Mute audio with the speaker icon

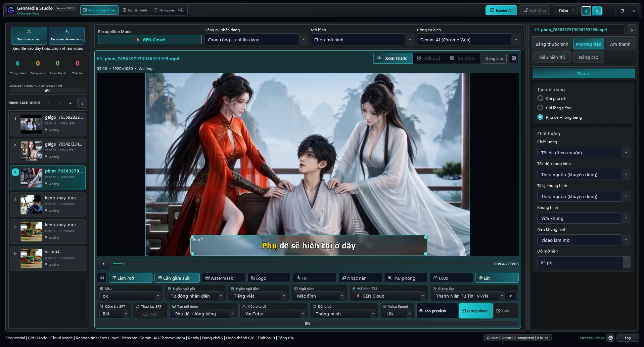coord(102,278)
